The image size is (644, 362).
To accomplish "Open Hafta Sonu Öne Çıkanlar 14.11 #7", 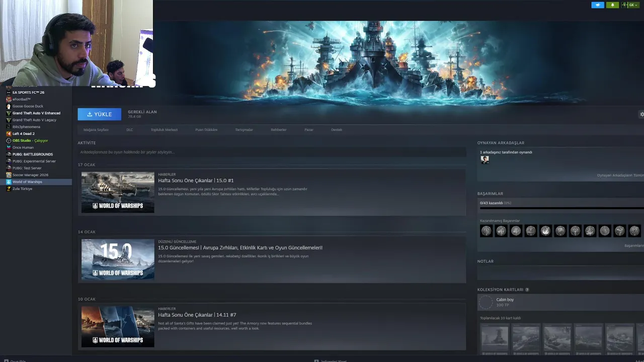I will click(x=197, y=315).
